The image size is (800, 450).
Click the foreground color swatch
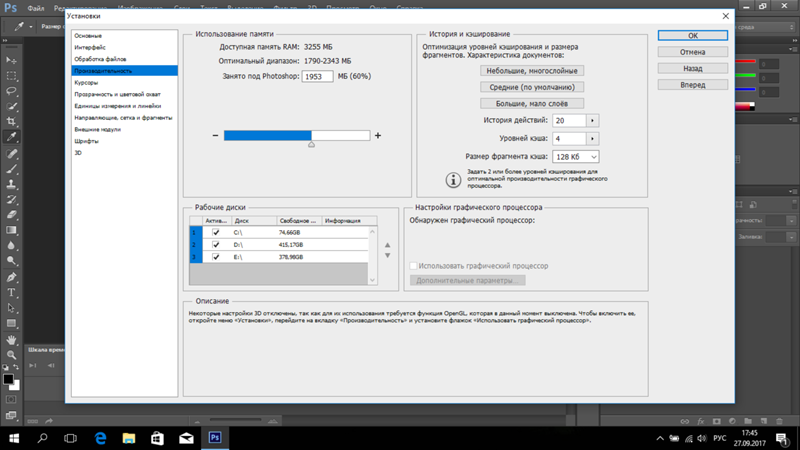coord(8,379)
